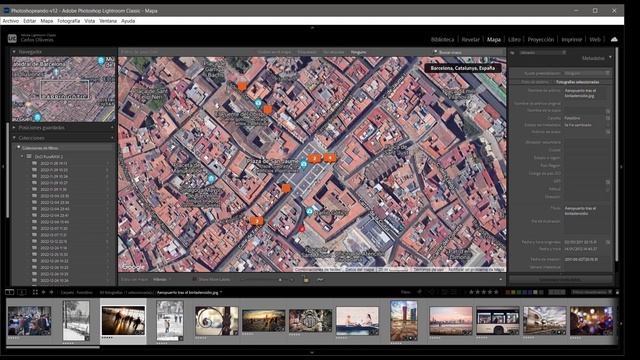The image size is (640, 360).
Task: Click the cloud sync status icon
Action: pyautogui.click(x=614, y=39)
